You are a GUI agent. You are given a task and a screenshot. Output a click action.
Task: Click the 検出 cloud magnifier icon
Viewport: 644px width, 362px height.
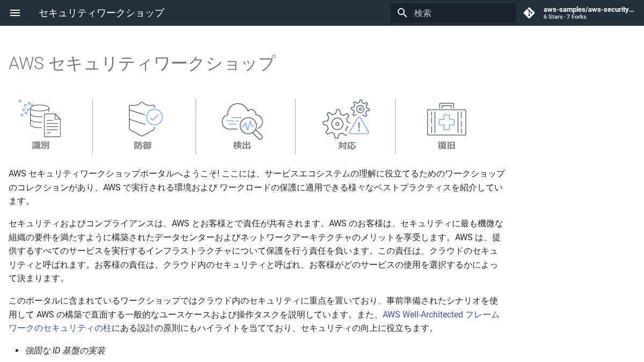point(243,121)
